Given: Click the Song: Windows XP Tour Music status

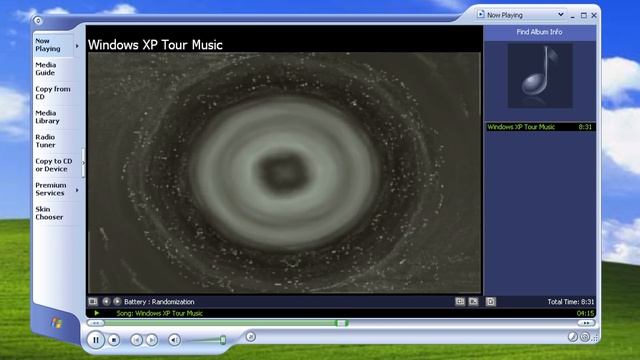Looking at the screenshot, I should (160, 313).
